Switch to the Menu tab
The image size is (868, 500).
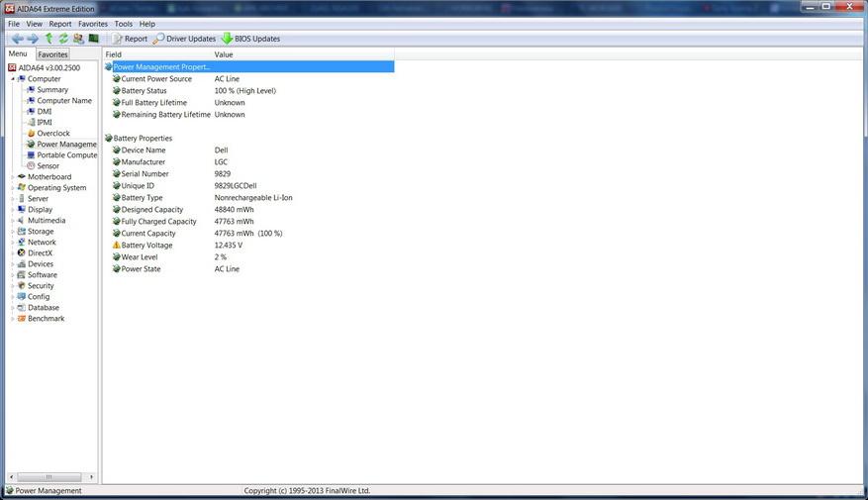[x=18, y=53]
